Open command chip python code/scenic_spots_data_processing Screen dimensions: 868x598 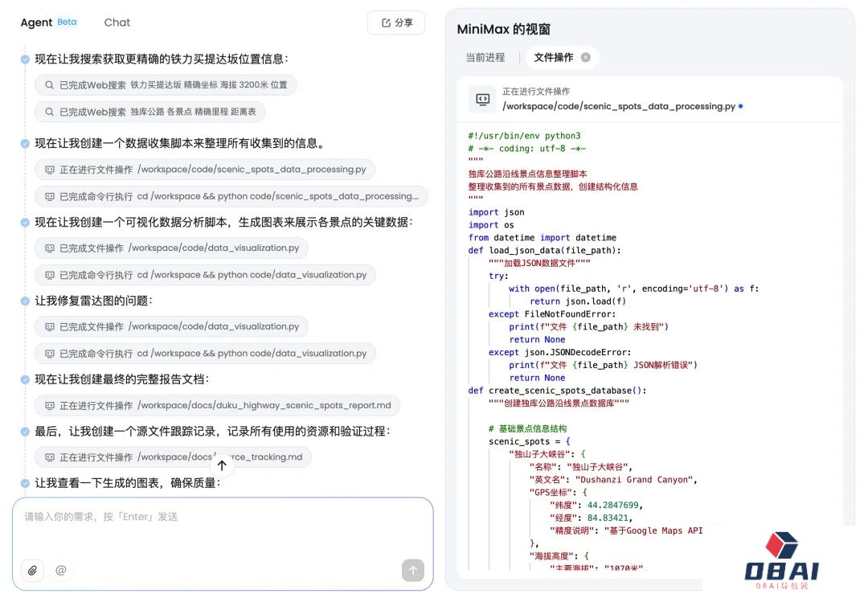tap(231, 197)
